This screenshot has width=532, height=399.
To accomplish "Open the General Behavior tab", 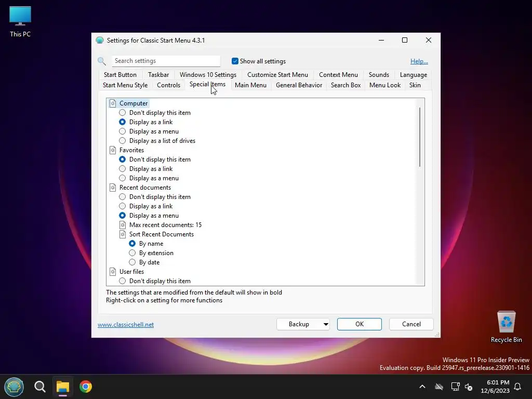I will point(299,85).
